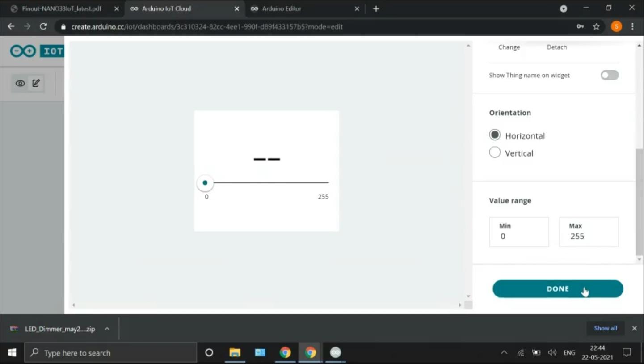Click canvas horizontal scroll right arrow

click(x=460, y=305)
